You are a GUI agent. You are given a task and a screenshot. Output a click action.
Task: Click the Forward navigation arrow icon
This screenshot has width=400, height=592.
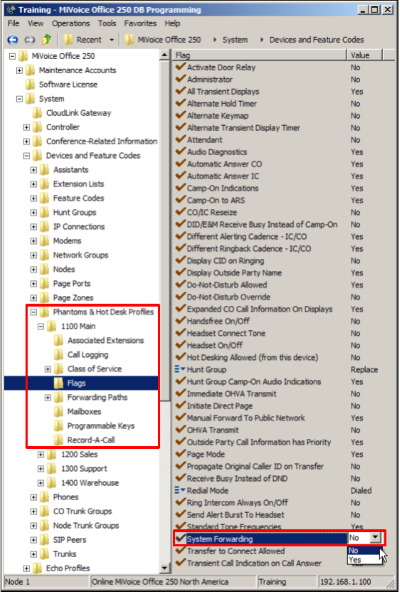point(29,40)
